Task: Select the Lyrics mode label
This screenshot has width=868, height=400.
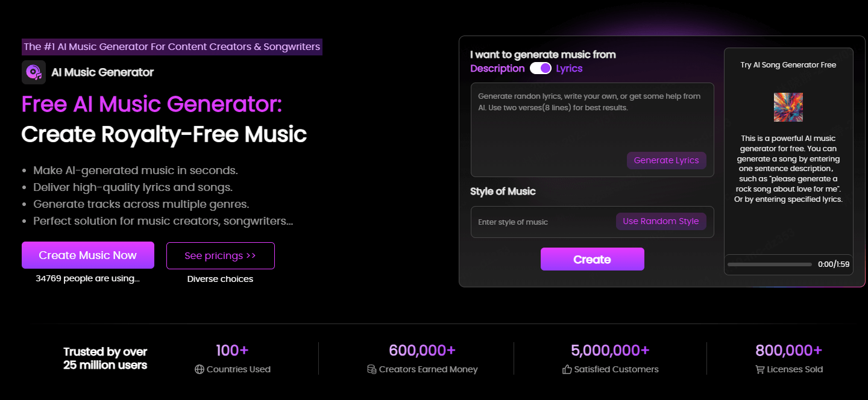Action: pyautogui.click(x=569, y=69)
